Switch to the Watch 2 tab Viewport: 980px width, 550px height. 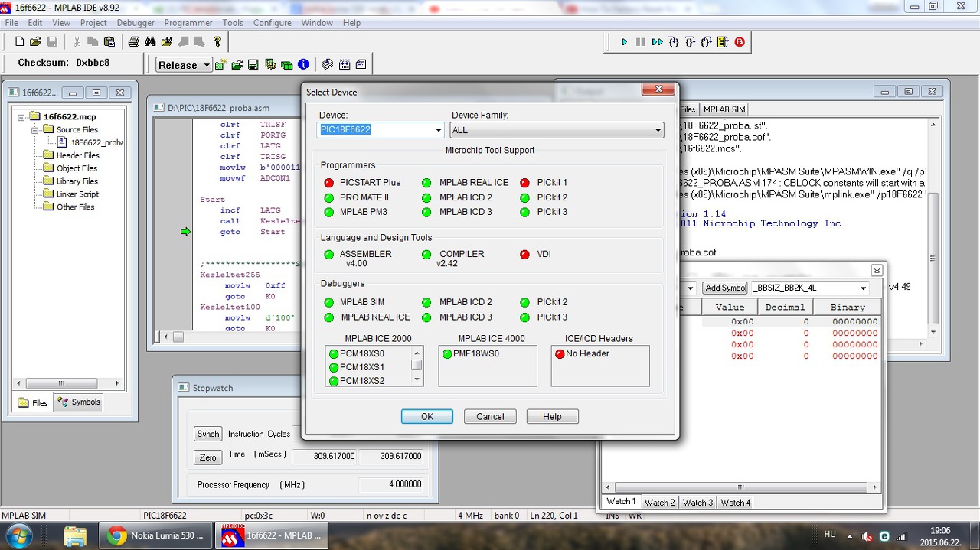tap(660, 503)
